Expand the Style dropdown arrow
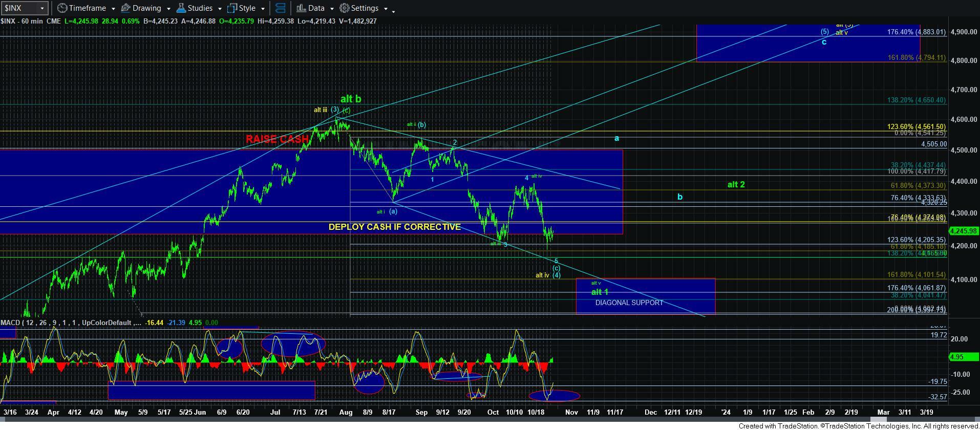Image resolution: width=980 pixels, height=430 pixels. (262, 9)
